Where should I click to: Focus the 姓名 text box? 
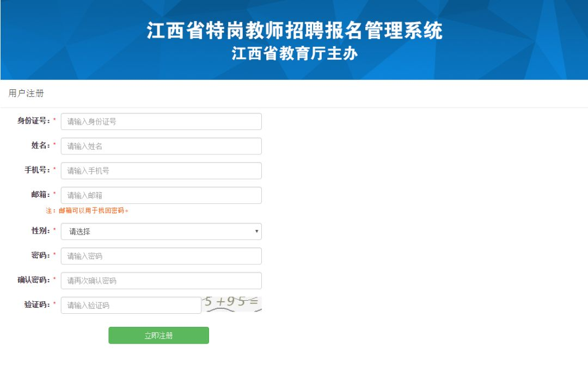pyautogui.click(x=161, y=146)
